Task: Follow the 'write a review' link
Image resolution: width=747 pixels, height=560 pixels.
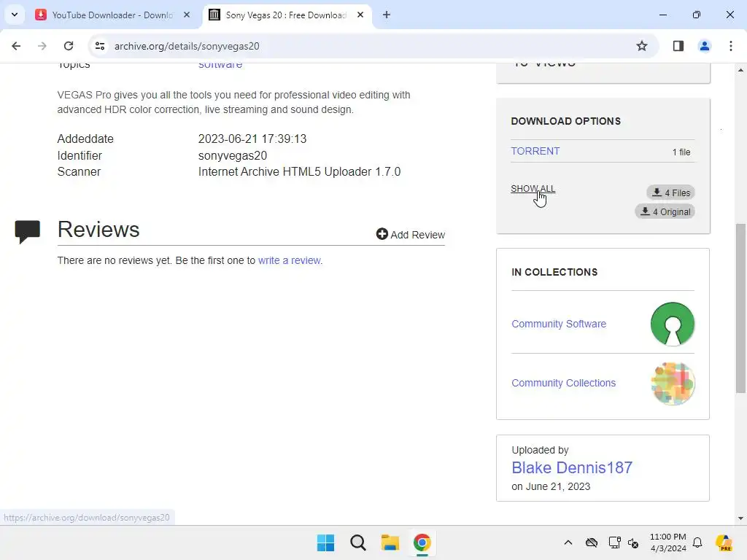Action: click(x=289, y=260)
